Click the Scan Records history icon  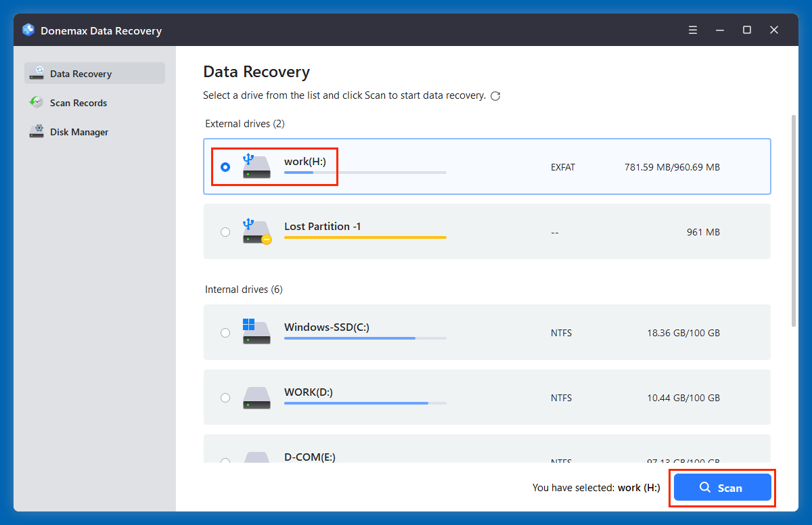[x=36, y=102]
